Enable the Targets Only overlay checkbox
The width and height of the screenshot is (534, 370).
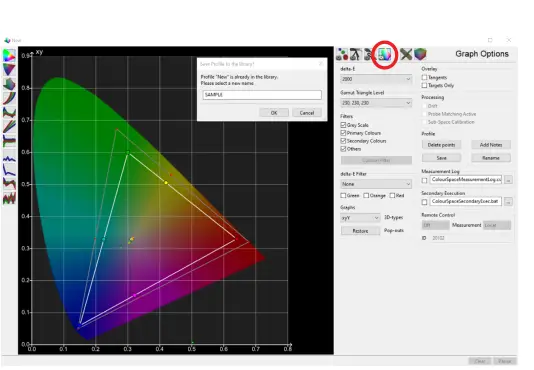(x=424, y=86)
